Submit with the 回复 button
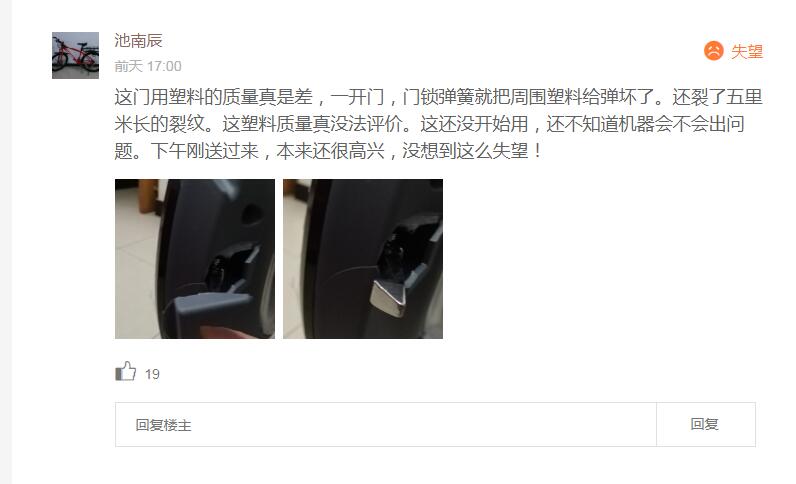 [x=706, y=425]
